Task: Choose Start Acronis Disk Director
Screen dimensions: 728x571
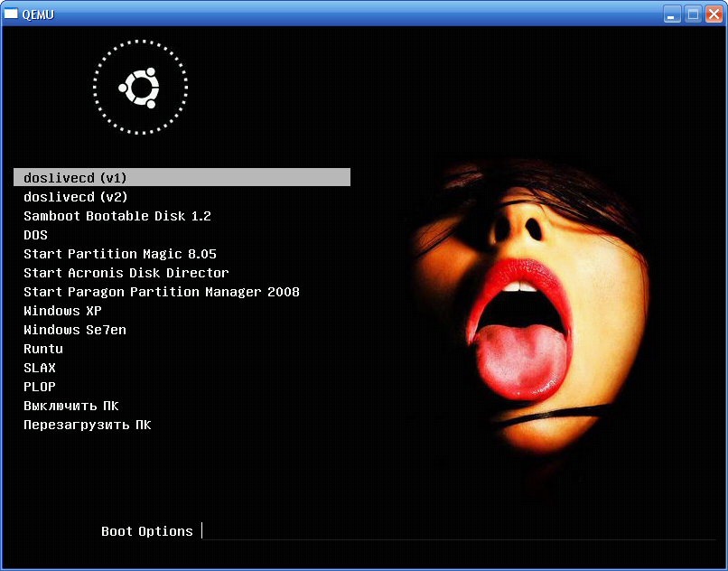Action: (126, 273)
